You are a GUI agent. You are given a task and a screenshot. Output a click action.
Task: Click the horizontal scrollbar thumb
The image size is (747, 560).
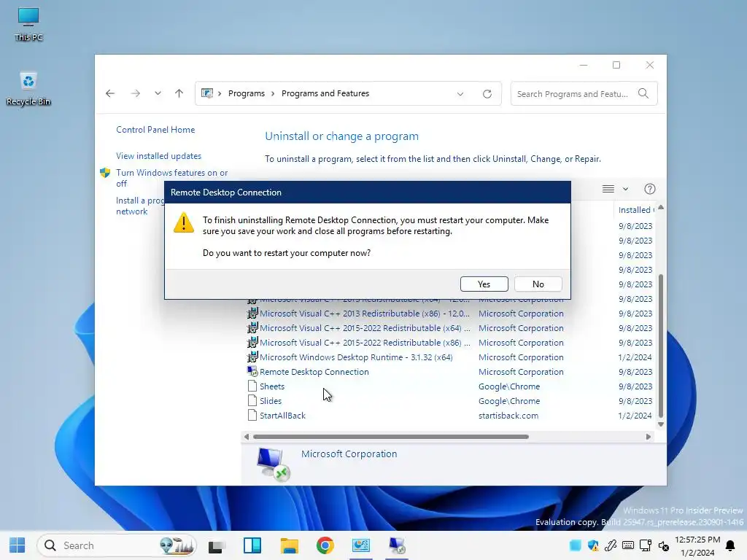coord(391,437)
